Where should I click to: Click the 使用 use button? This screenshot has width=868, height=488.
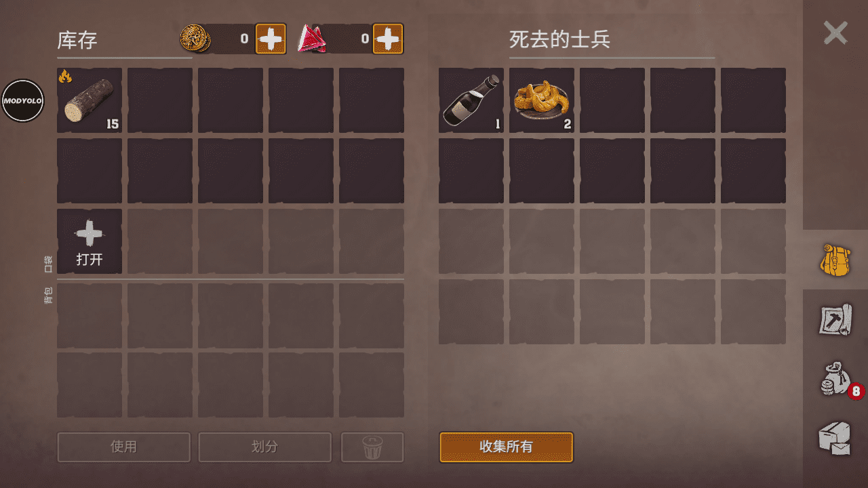[x=124, y=447]
